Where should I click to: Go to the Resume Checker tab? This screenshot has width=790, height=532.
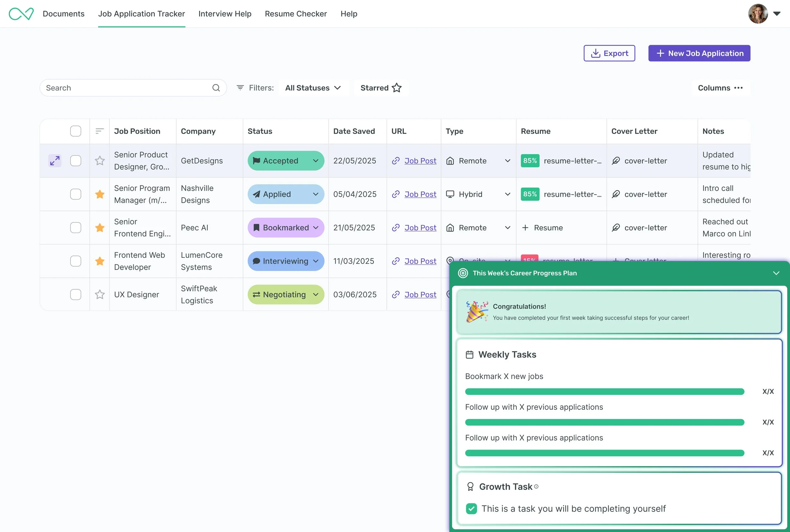coord(295,14)
